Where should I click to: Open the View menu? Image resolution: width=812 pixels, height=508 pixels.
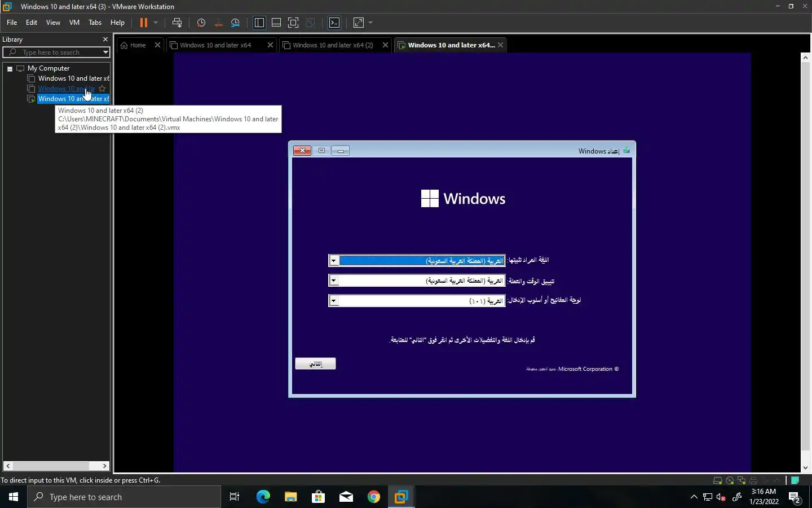(53, 23)
